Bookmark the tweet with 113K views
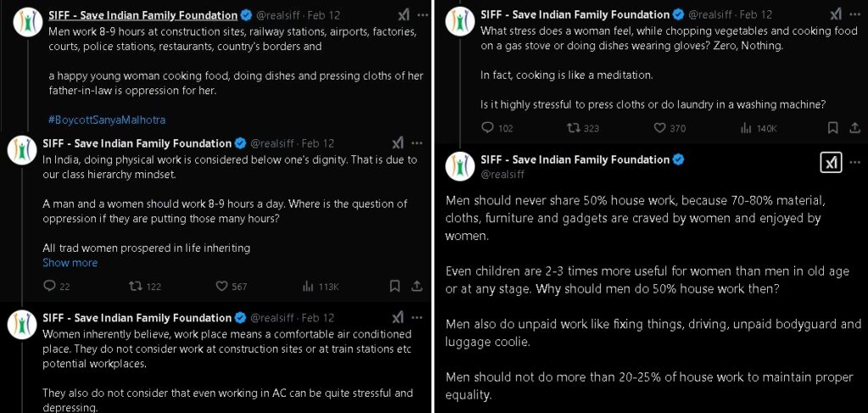 pos(396,287)
